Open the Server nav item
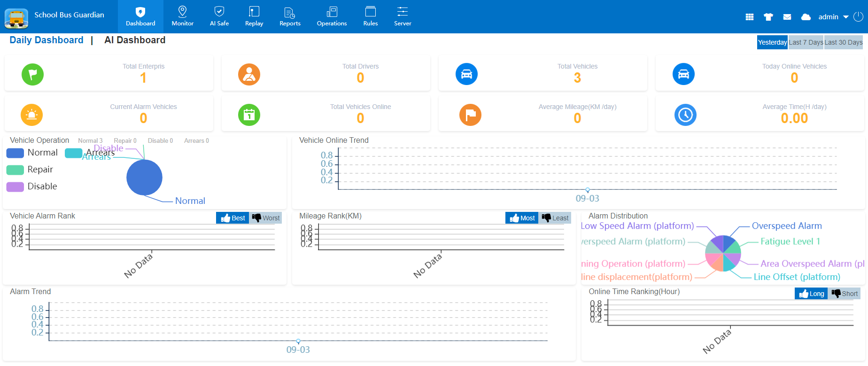This screenshot has width=868, height=366. 403,16
